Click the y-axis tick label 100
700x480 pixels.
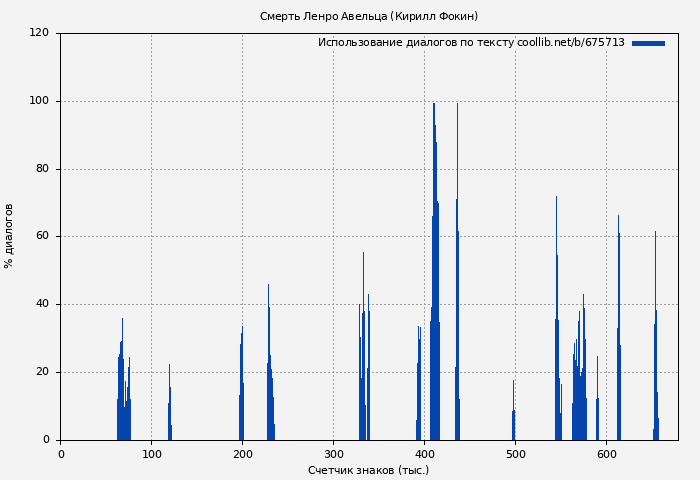pyautogui.click(x=39, y=101)
